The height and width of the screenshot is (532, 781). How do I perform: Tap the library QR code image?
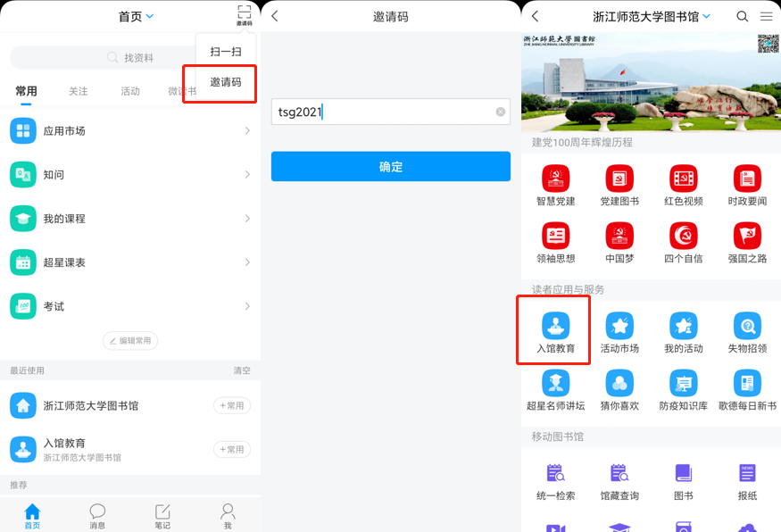(x=768, y=44)
